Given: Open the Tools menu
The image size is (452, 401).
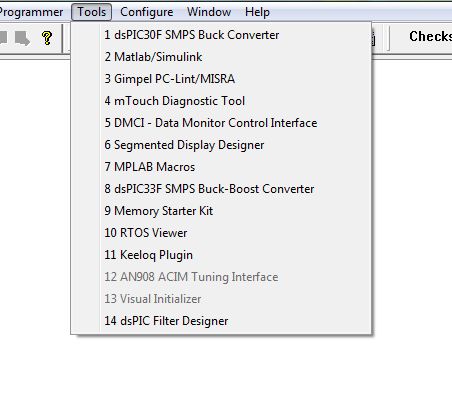Looking at the screenshot, I should pos(92,12).
